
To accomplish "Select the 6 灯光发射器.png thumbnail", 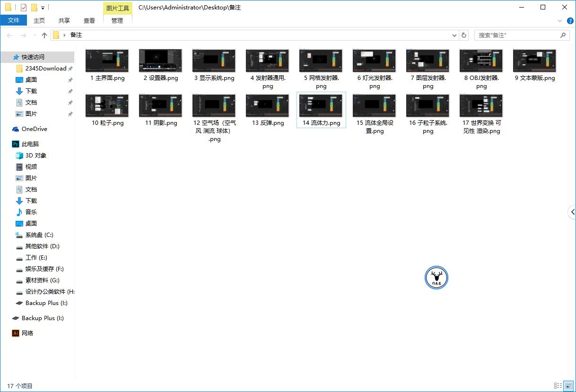I will 375,61.
